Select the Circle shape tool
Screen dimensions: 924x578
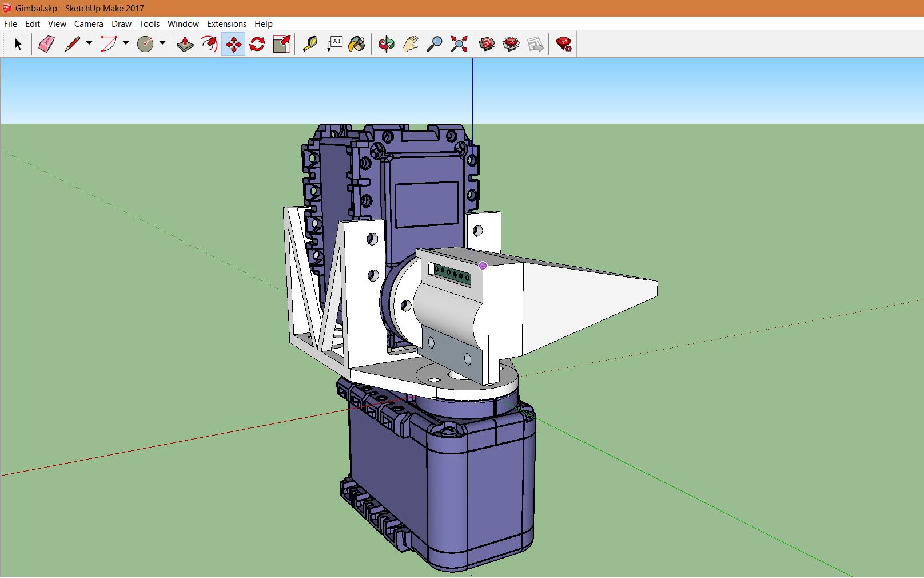(x=145, y=44)
